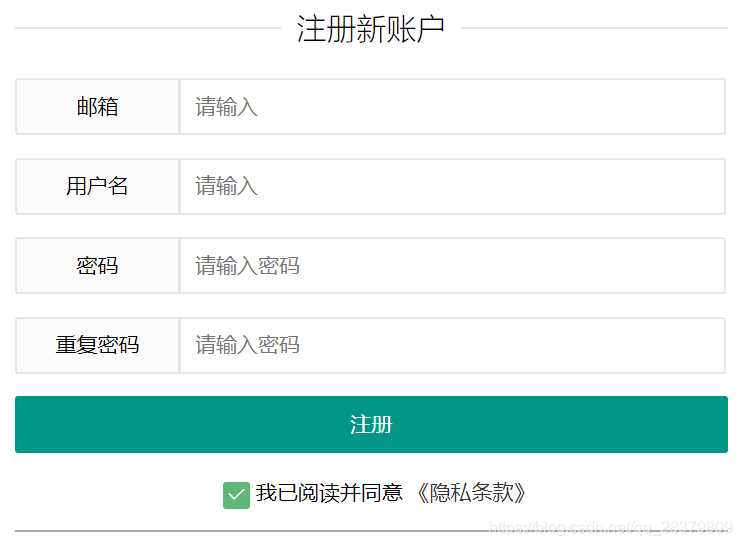Click the 密码 field label
The height and width of the screenshot is (546, 742).
coord(97,265)
